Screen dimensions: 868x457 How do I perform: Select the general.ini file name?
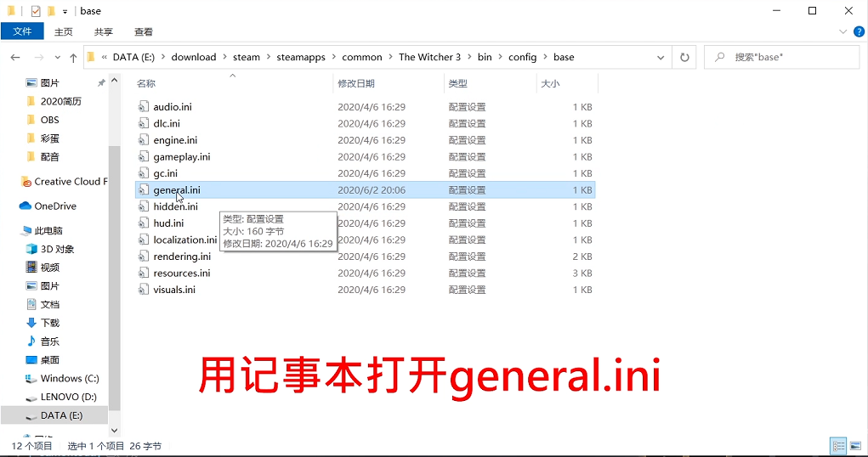coord(177,189)
